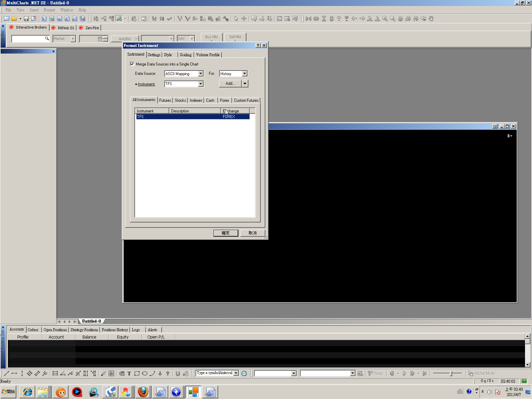Click the Open folder toolbar icon
Viewport: 532px width, 399px height.
pyautogui.click(x=14, y=19)
